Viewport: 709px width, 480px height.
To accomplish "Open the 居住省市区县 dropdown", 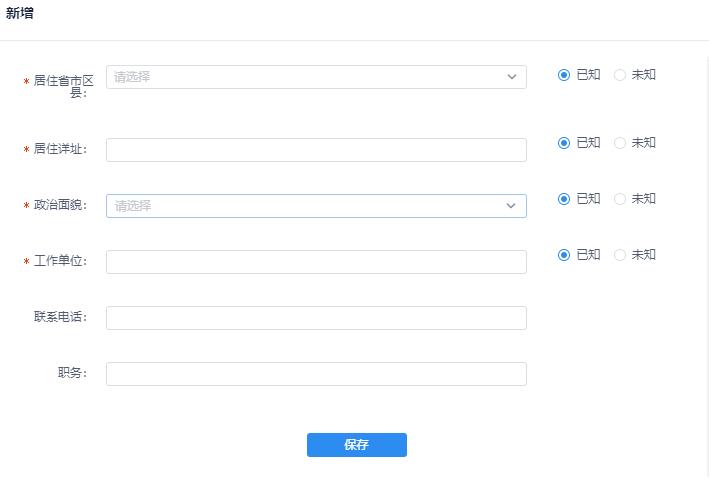I will [x=300, y=77].
